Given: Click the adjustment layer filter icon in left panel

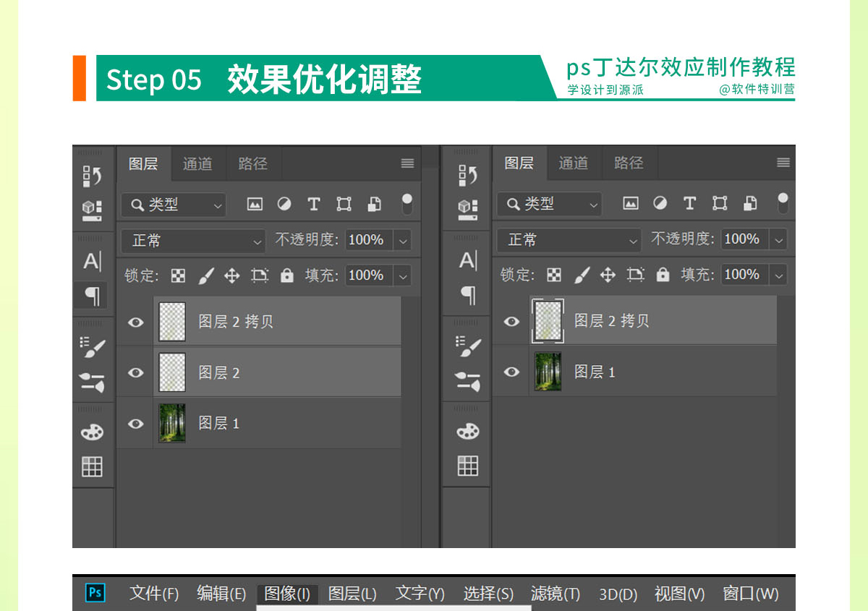Looking at the screenshot, I should 284,204.
